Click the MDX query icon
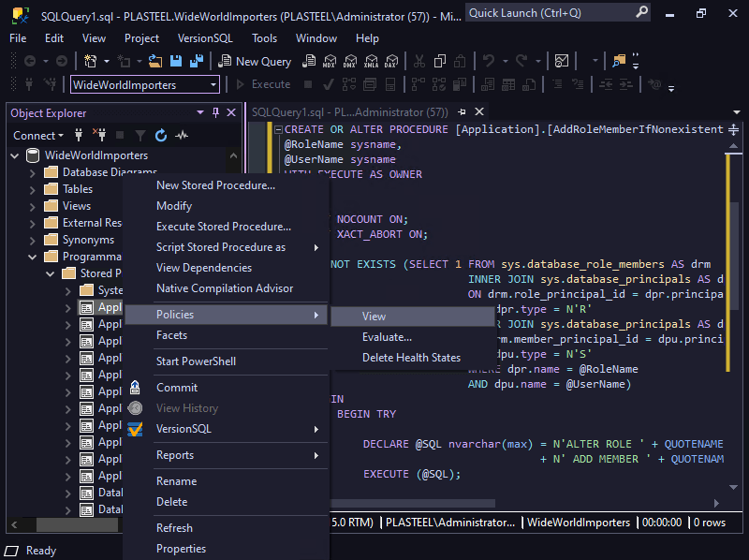Screen dimensions: 749x560 pyautogui.click(x=330, y=61)
